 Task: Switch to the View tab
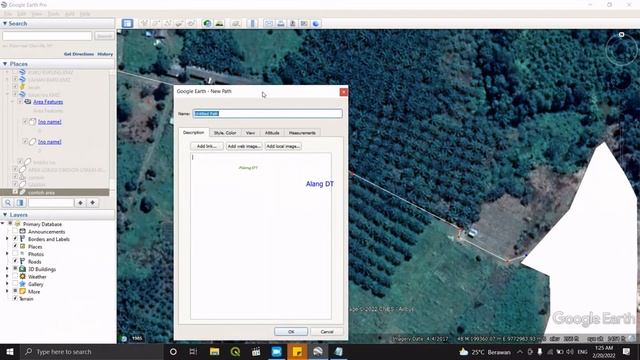click(251, 133)
